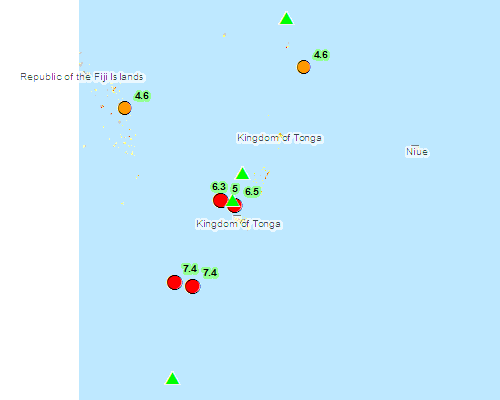Image resolution: width=500 pixels, height=400 pixels.
Task: Select the left red 7.4 earthquake circle
Action: 174,282
